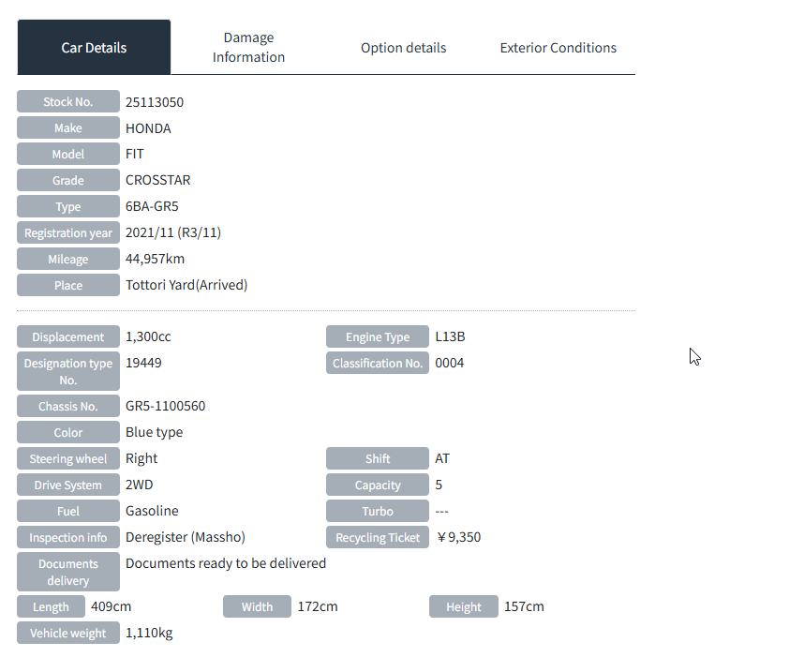Click the Steering wheel label
The image size is (804, 672).
(x=68, y=459)
